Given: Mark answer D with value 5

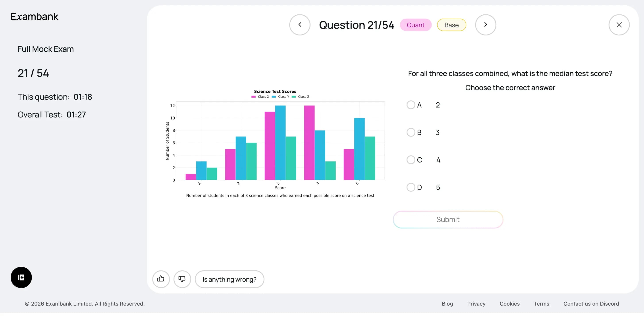Looking at the screenshot, I should pos(411,187).
